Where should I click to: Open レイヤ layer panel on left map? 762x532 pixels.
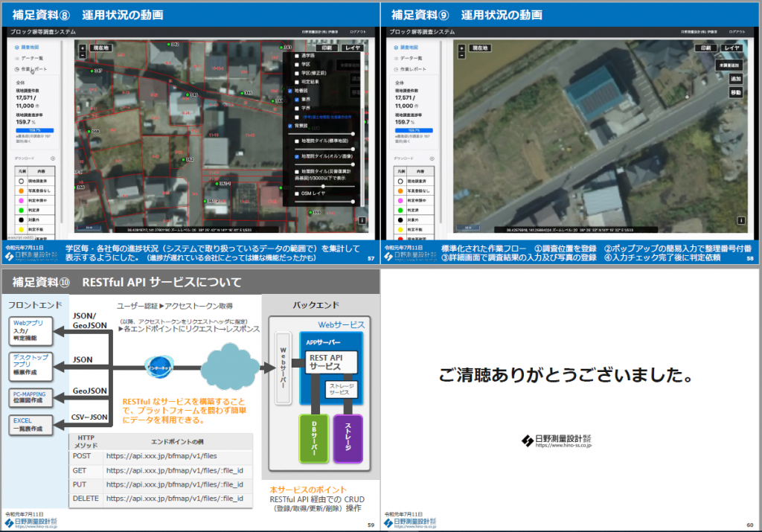coord(351,48)
